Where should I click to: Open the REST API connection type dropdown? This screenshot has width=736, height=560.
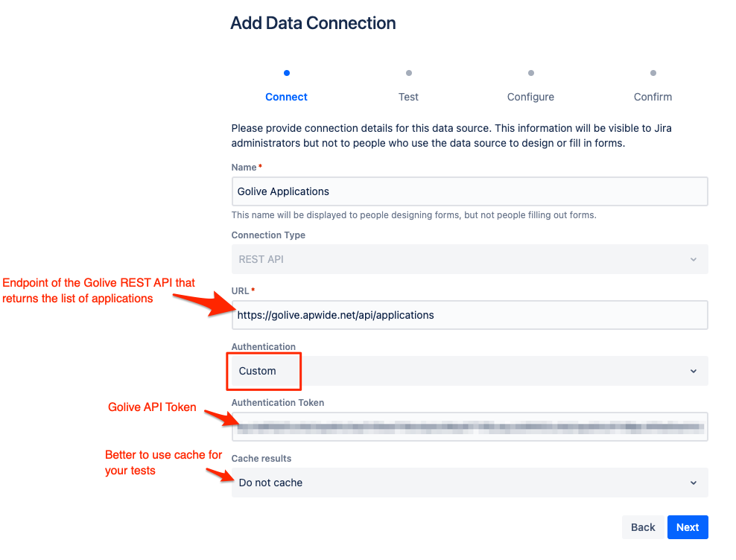[x=469, y=260]
